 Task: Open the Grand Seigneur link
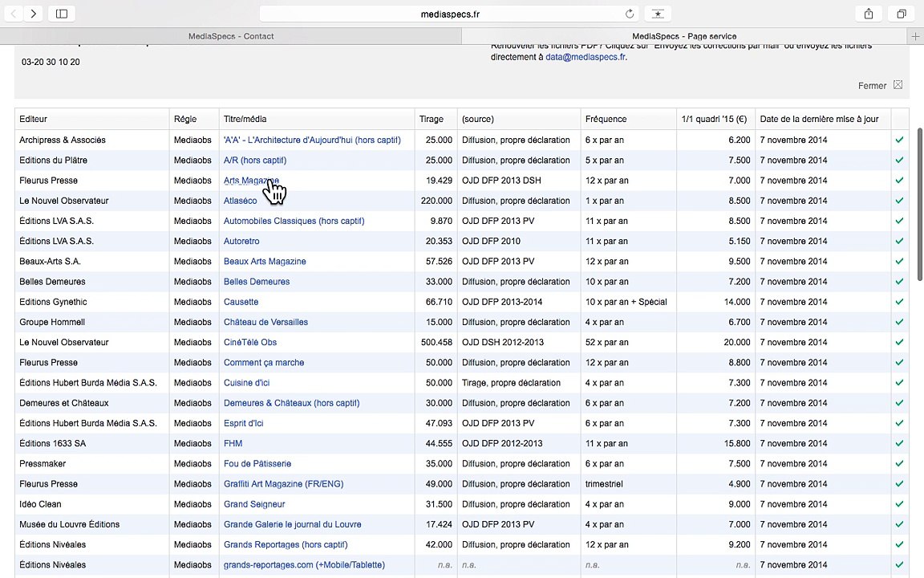[254, 504]
